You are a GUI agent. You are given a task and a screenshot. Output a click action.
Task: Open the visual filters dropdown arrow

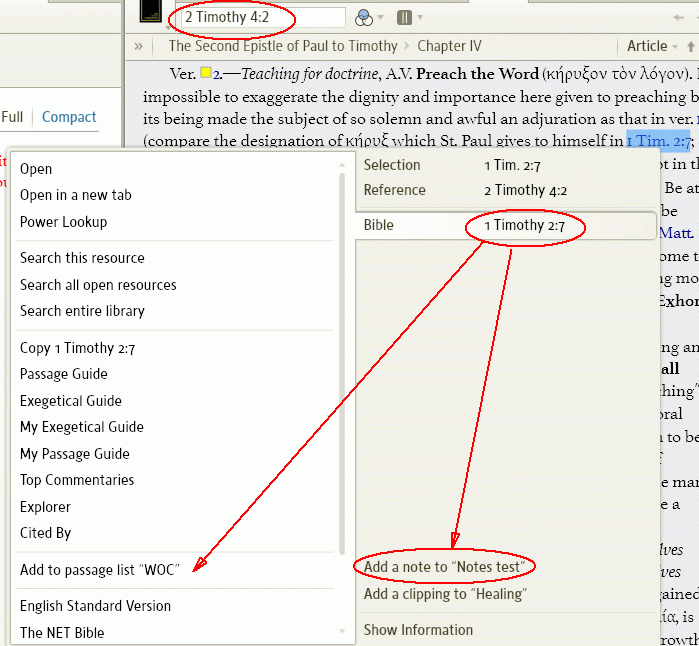(x=381, y=18)
